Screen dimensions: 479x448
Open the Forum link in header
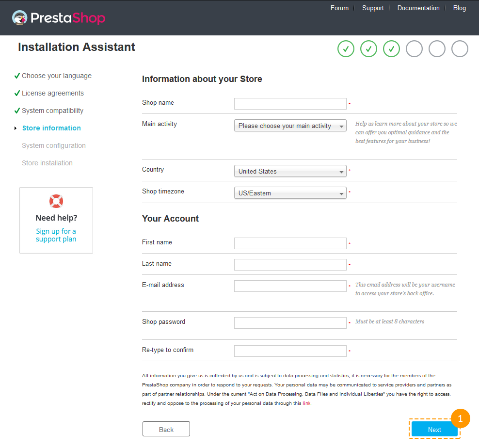click(339, 8)
